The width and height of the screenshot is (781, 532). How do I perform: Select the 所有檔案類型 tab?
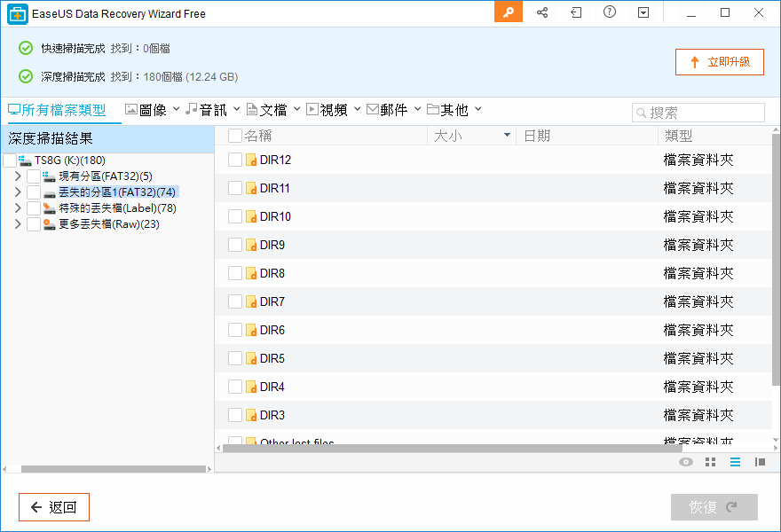57,110
